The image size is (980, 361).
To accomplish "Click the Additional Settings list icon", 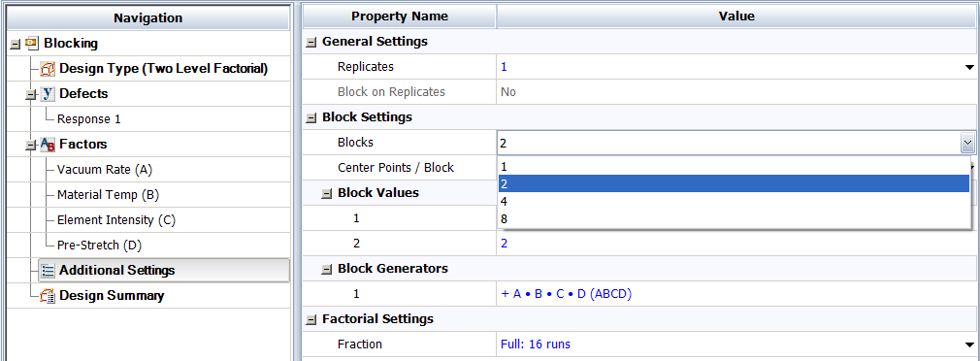I will click(x=48, y=271).
